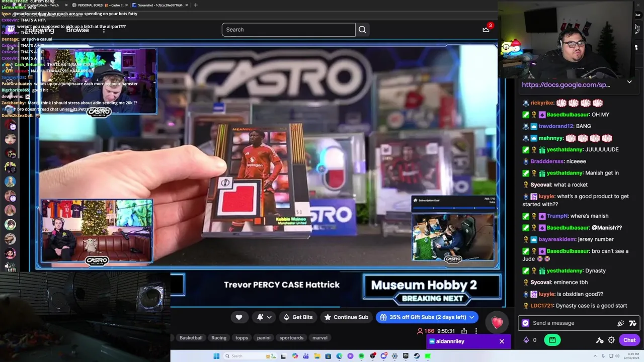Click the Basketball tag
This screenshot has height=362, width=644.
[191, 338]
